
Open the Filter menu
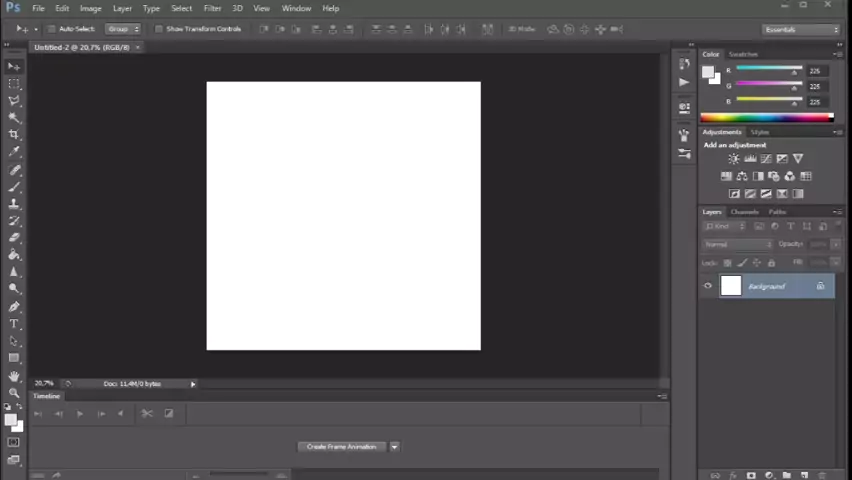point(212,8)
